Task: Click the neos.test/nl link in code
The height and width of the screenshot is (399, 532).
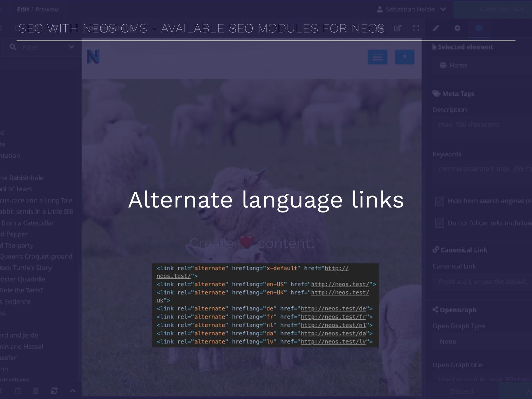Action: tap(333, 325)
